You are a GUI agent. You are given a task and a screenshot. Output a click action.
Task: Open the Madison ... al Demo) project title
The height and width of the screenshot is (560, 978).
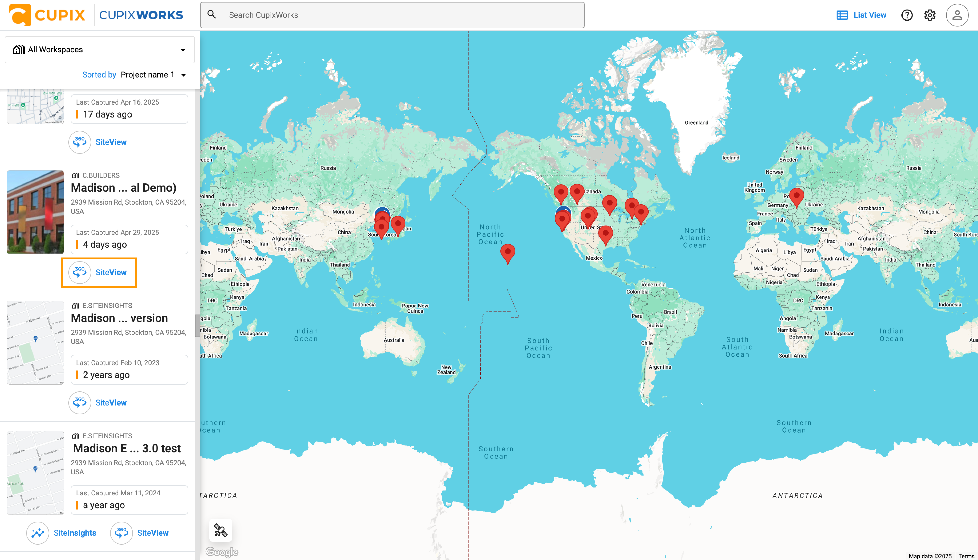(x=124, y=188)
